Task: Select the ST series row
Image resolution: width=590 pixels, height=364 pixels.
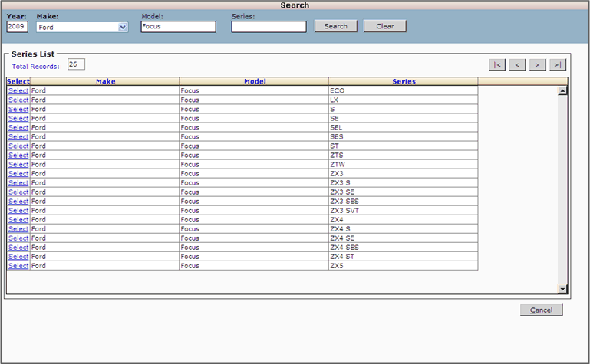Action: (18, 146)
